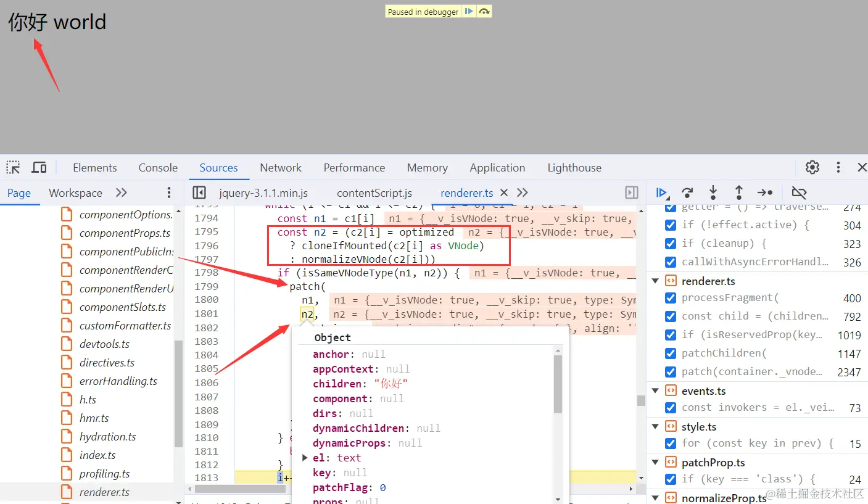
Task: Open the Application tab
Action: coord(497,167)
